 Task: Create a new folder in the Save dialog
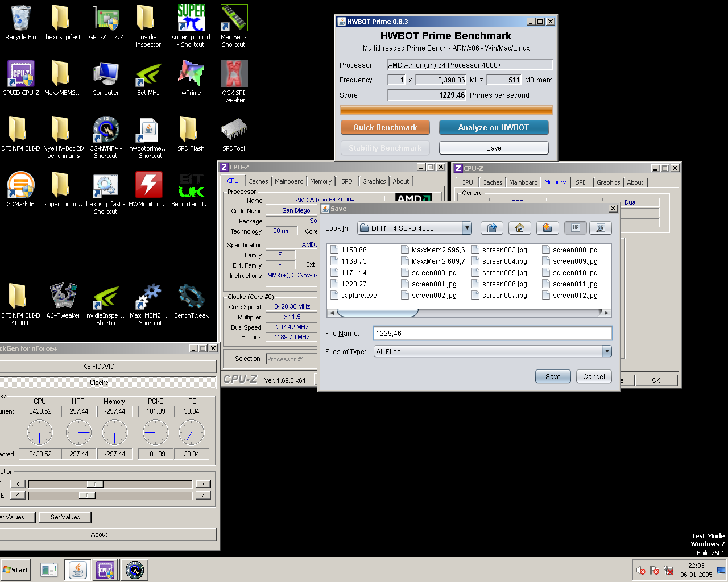click(547, 228)
